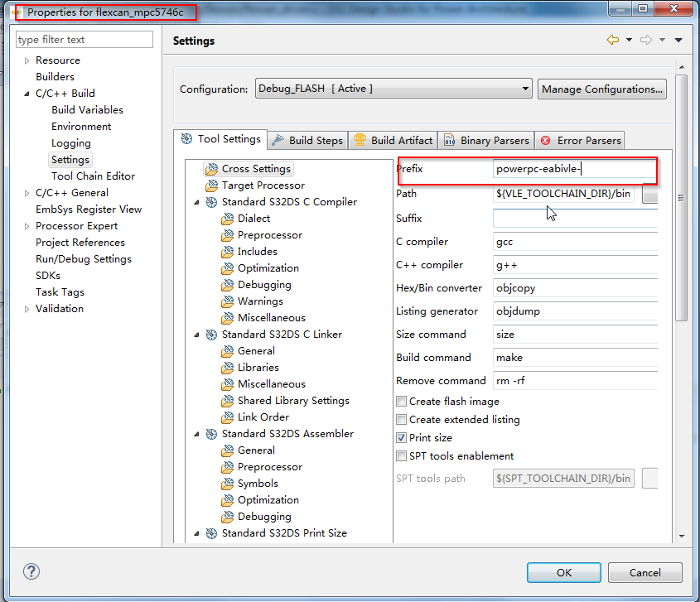Select Environment in left tree
Viewport: 700px width, 602px height.
pos(81,127)
